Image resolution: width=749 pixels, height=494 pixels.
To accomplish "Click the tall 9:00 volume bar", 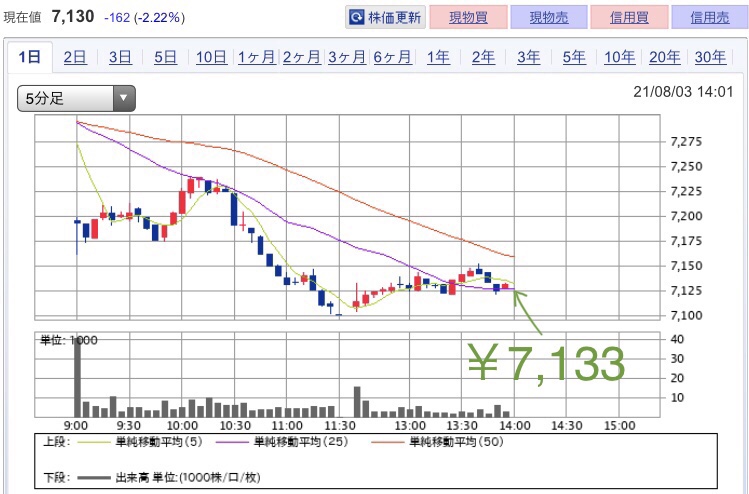I will click(x=77, y=377).
